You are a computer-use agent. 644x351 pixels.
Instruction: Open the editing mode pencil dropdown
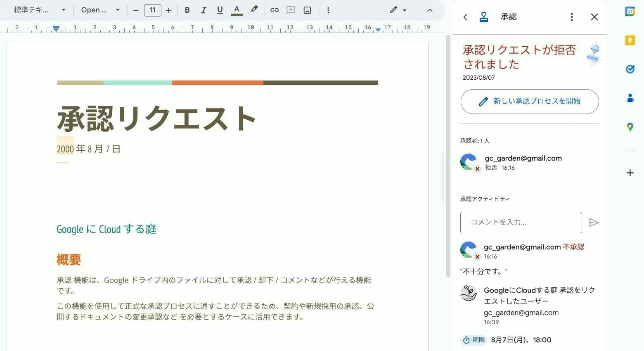click(398, 10)
